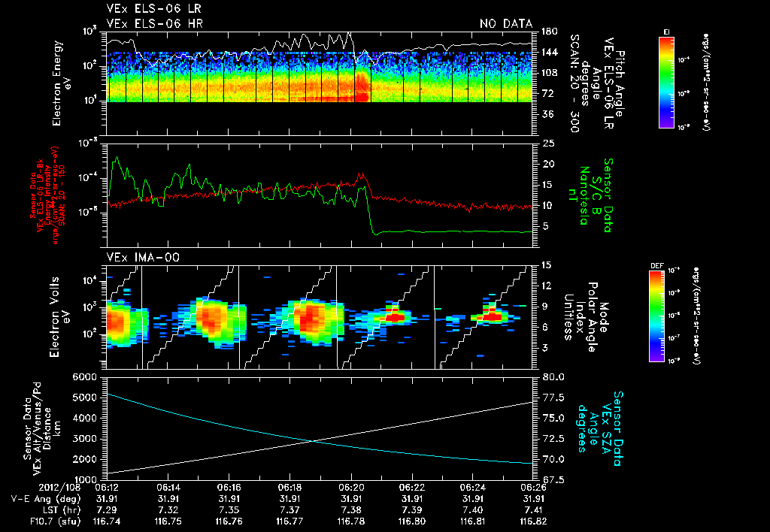Click the LST value 7.37
The height and width of the screenshot is (532, 770).
point(290,510)
